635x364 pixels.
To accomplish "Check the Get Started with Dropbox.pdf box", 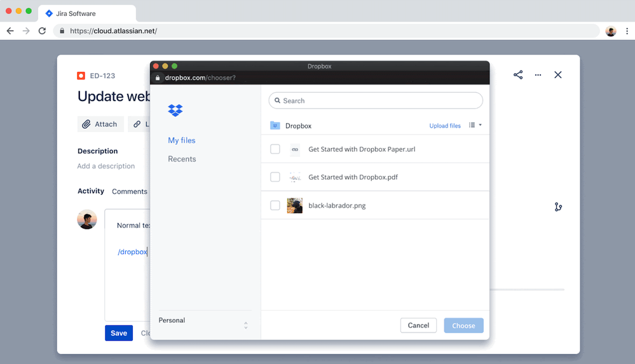I will pos(275,177).
